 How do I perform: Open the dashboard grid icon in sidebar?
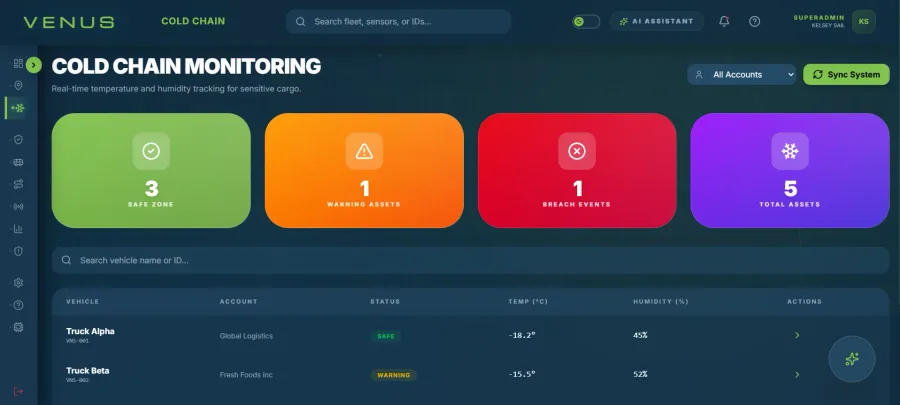18,64
